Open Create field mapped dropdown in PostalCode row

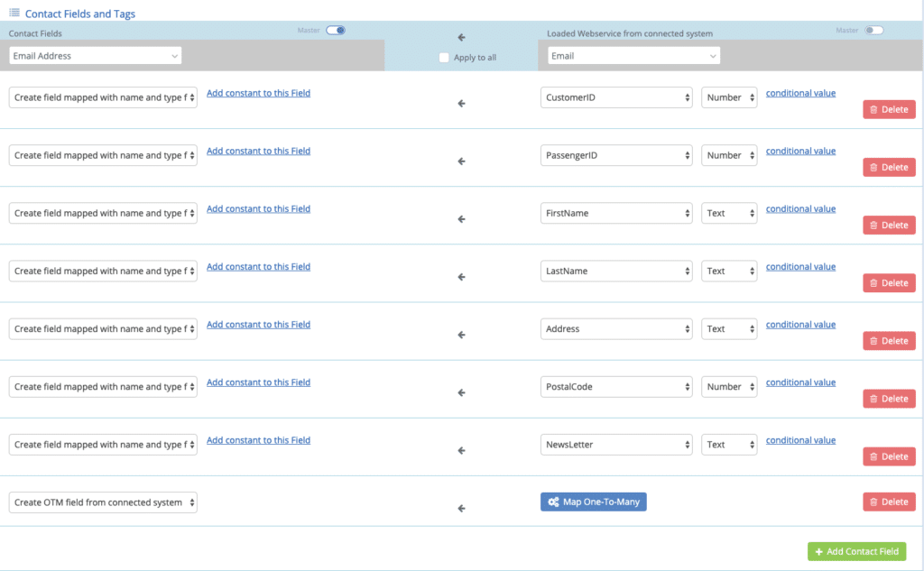[103, 387]
